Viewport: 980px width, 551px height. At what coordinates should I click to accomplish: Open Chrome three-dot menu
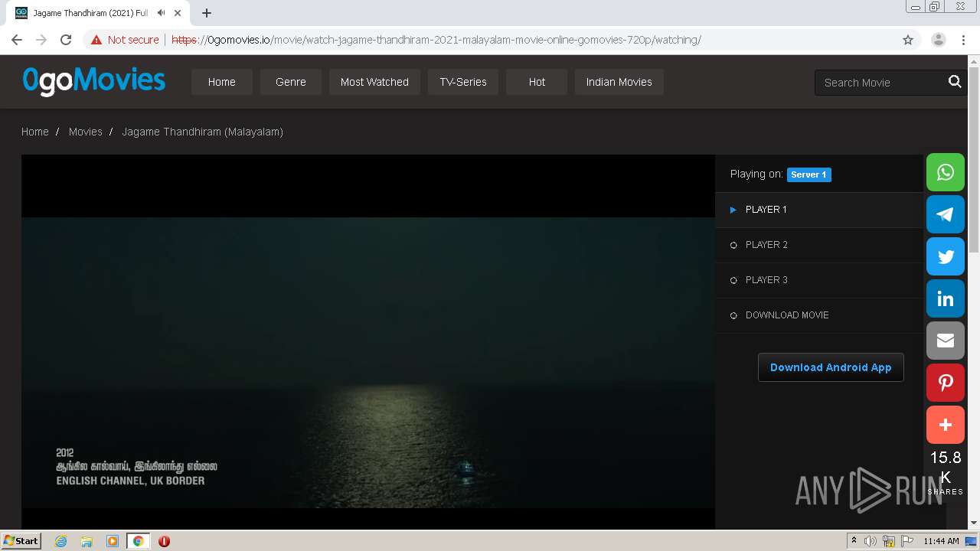(963, 40)
